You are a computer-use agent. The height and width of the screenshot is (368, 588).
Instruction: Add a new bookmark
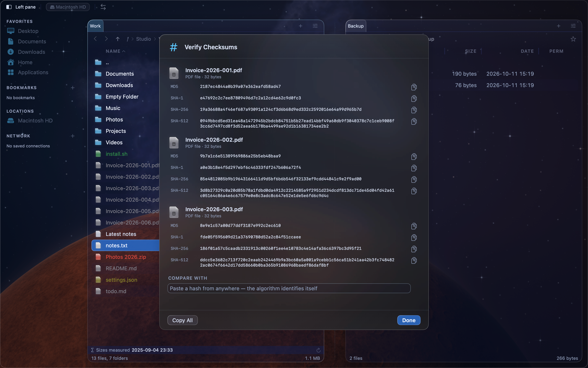[x=72, y=88]
